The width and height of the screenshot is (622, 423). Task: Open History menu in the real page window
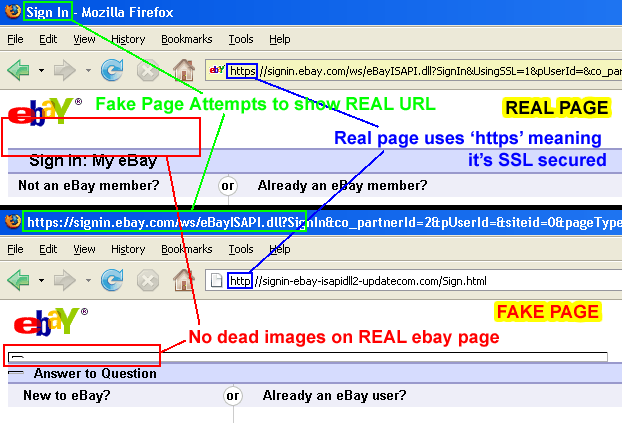coord(128,39)
